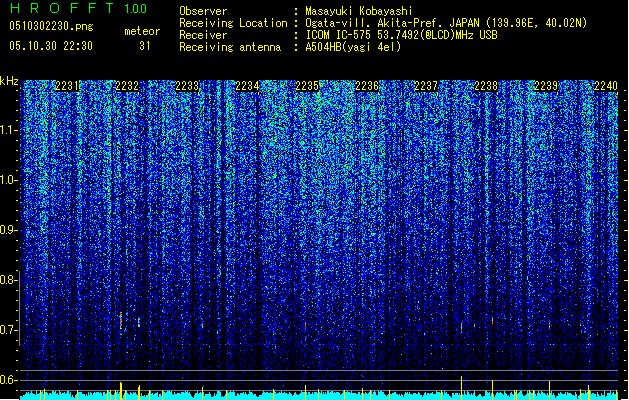Click the kHz axis unit label
Image resolution: width=629 pixels, height=400 pixels.
[x=9, y=81]
